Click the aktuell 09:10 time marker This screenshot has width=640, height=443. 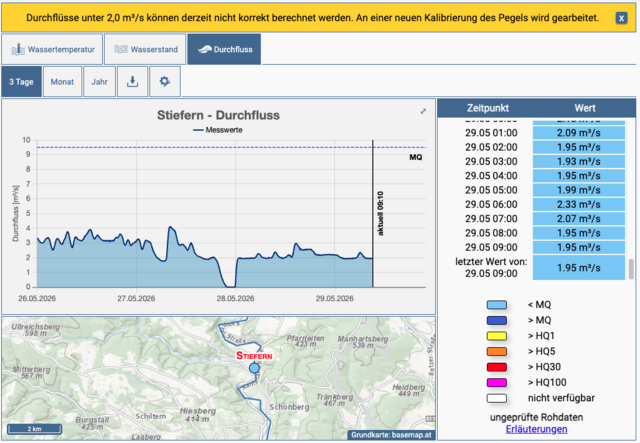click(x=380, y=213)
